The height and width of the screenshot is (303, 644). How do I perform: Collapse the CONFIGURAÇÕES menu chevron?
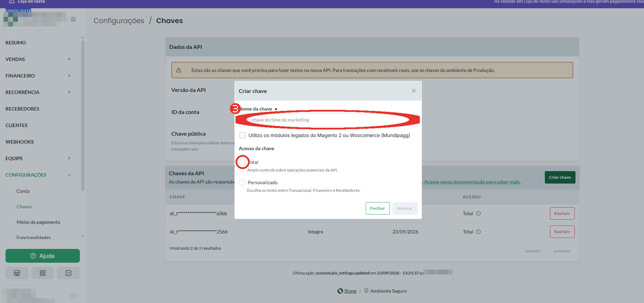[69, 175]
